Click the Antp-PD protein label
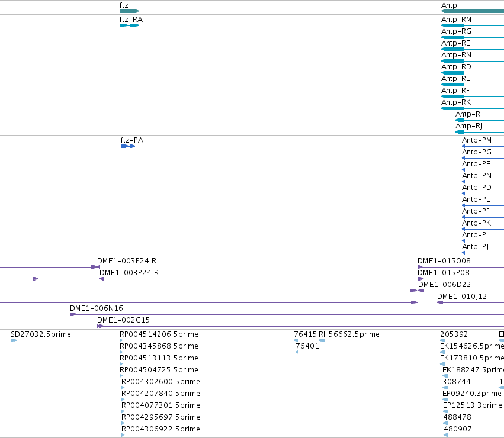Image resolution: width=504 pixels, height=438 pixels. click(x=477, y=188)
